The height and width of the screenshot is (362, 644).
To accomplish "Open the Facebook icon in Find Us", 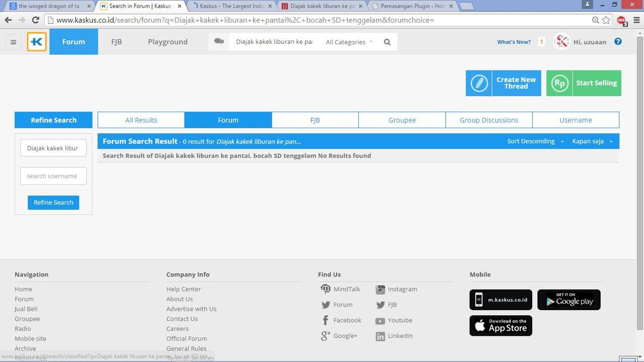I will 326,320.
